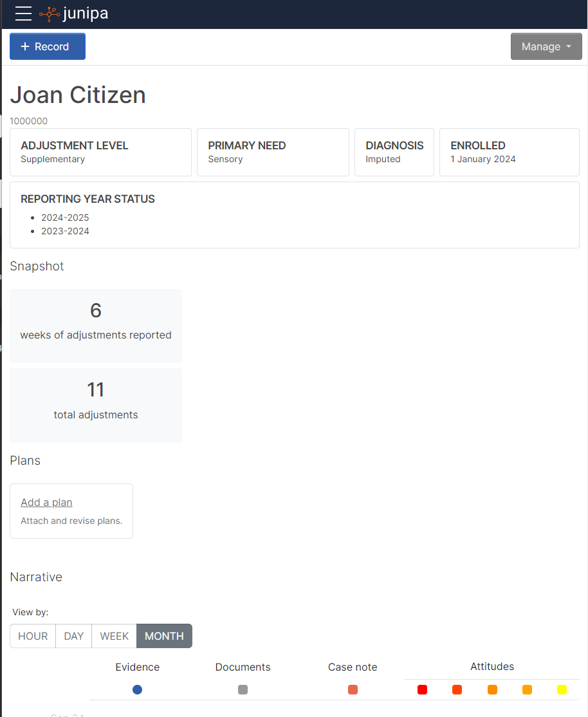Click the Adjustment Level card
Screen dimensions: 588x717
coord(100,152)
